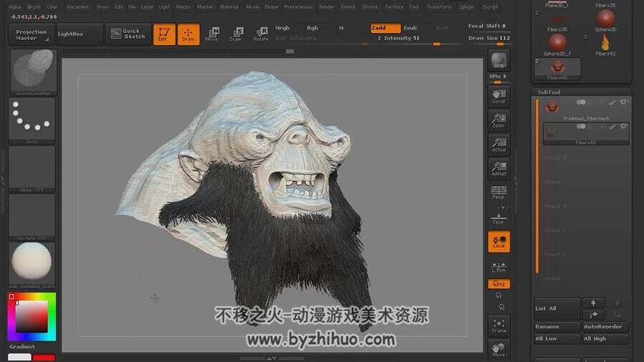Click the AAHalf view icon
This screenshot has height=362, width=644.
(499, 169)
